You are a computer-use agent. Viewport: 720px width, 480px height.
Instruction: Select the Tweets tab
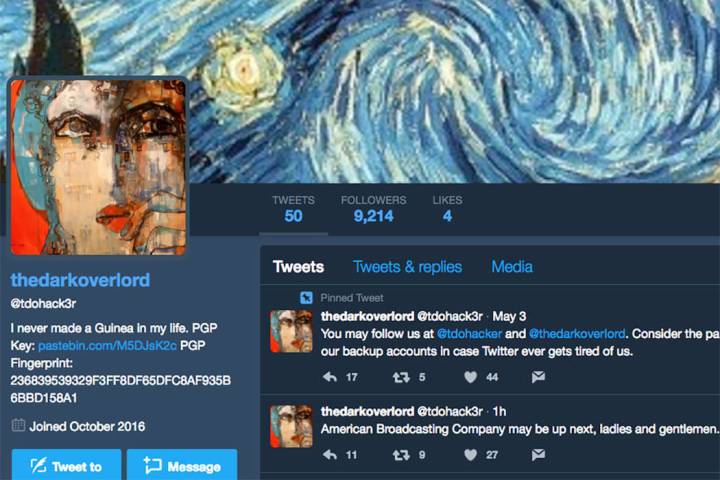pos(298,267)
